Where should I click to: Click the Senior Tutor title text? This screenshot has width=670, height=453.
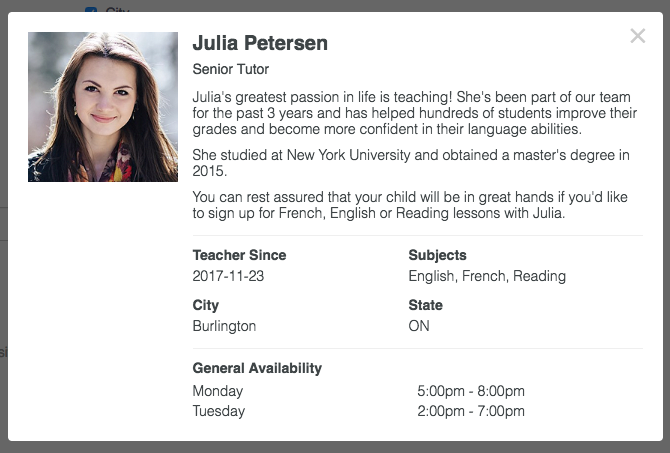pos(230,70)
